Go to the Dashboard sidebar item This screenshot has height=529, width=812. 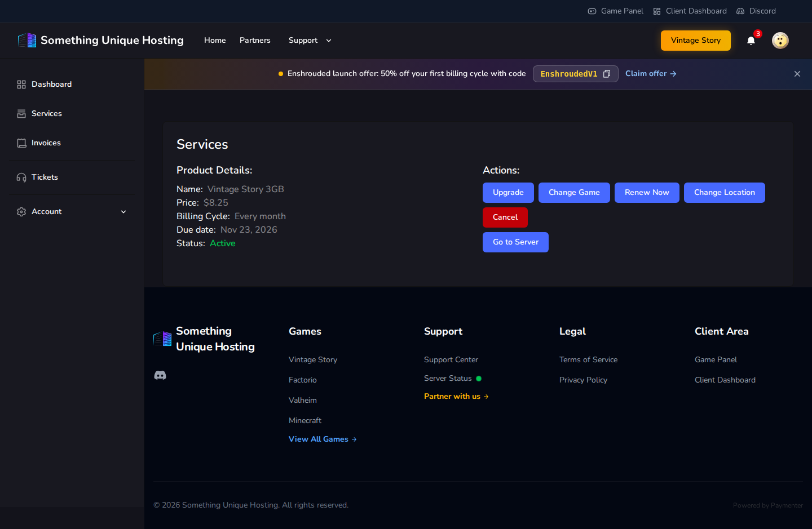coord(72,85)
